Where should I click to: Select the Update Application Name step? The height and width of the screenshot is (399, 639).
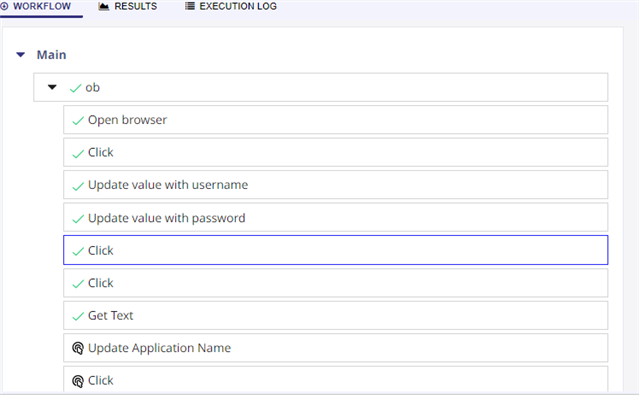pos(335,348)
